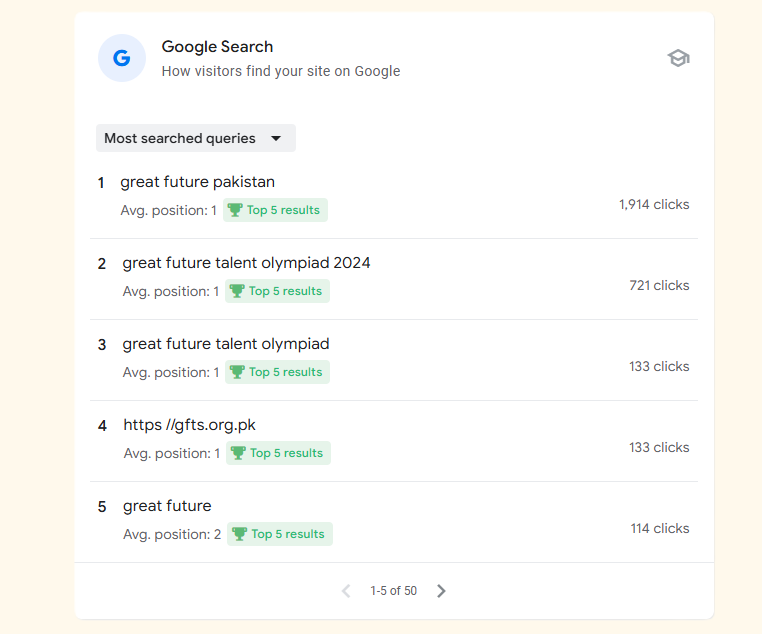Select the great future pakistan query

tap(197, 182)
